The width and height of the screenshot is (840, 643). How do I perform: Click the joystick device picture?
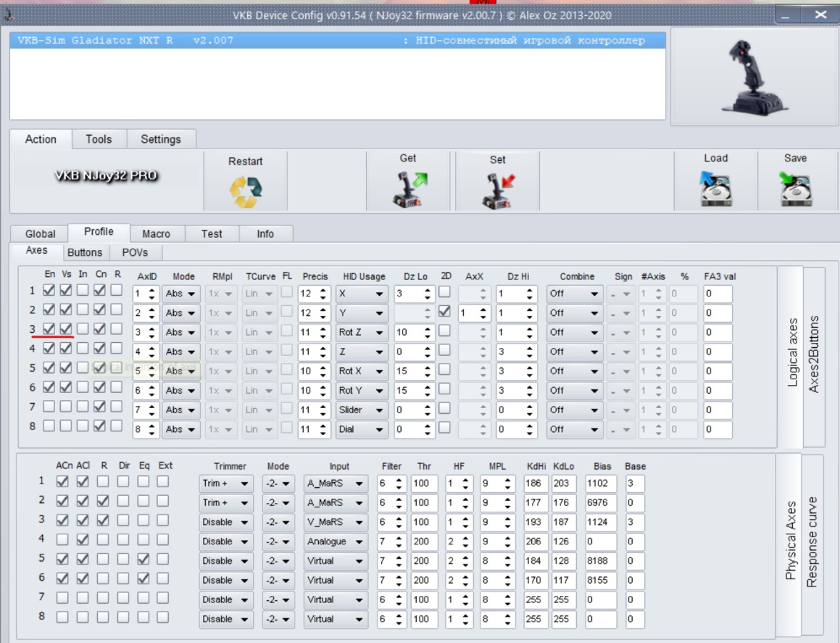tap(755, 77)
